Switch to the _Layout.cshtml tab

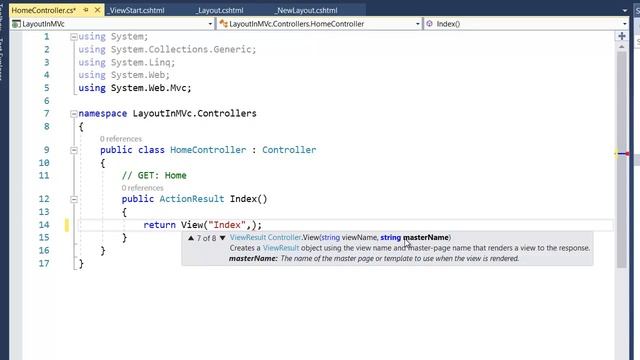[220, 10]
